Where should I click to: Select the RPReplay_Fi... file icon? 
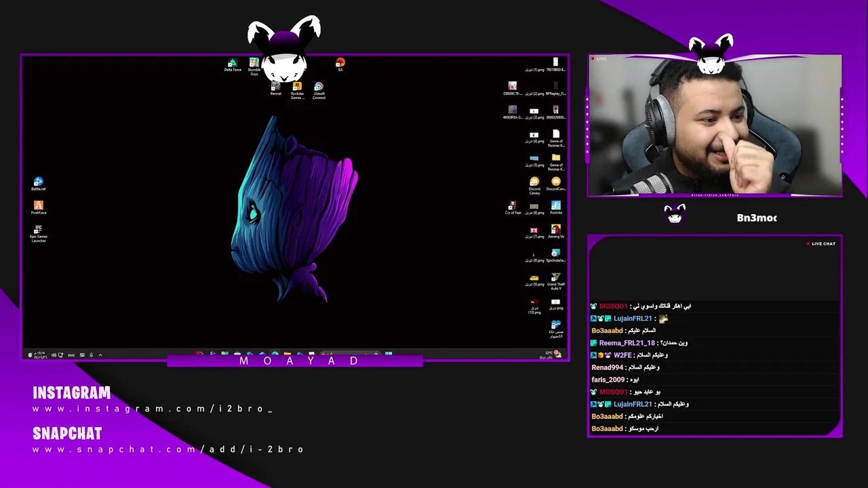coord(556,89)
